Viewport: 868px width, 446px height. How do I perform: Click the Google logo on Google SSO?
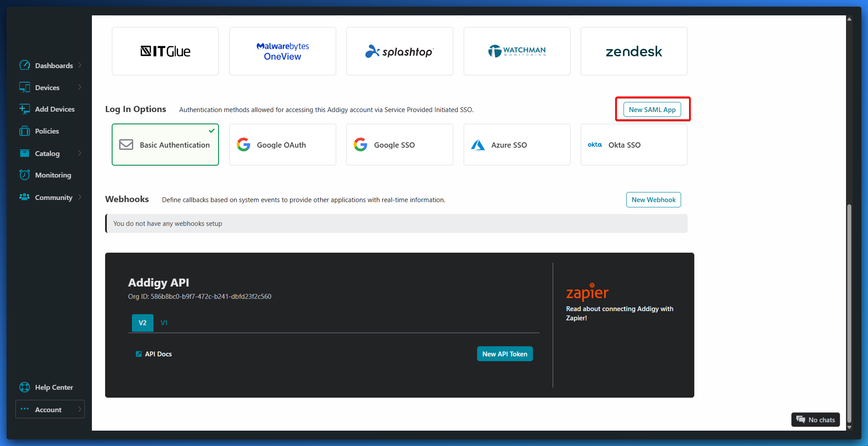point(361,145)
